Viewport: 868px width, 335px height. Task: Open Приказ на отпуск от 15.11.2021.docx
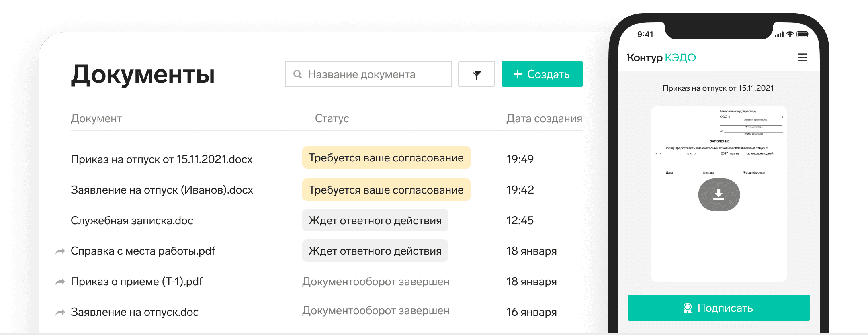(x=161, y=159)
